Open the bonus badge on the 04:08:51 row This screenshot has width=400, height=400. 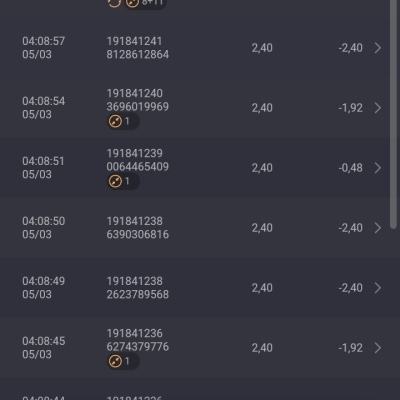point(123,181)
